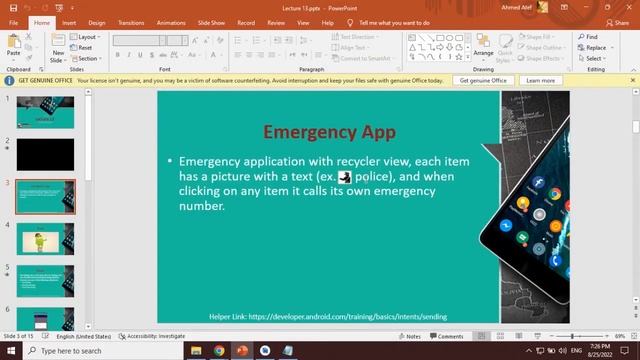640x360 pixels.
Task: Open the developer.android.com helper link
Action: click(348, 316)
